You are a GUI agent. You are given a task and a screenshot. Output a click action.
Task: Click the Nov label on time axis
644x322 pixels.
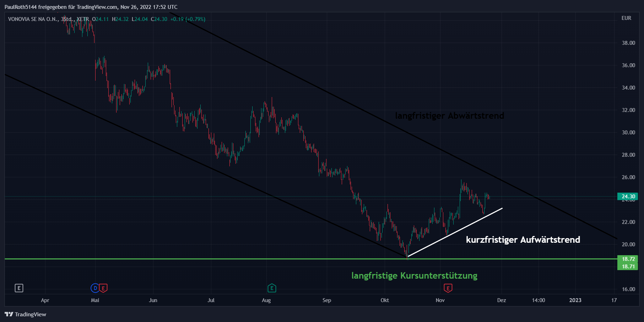(440, 300)
